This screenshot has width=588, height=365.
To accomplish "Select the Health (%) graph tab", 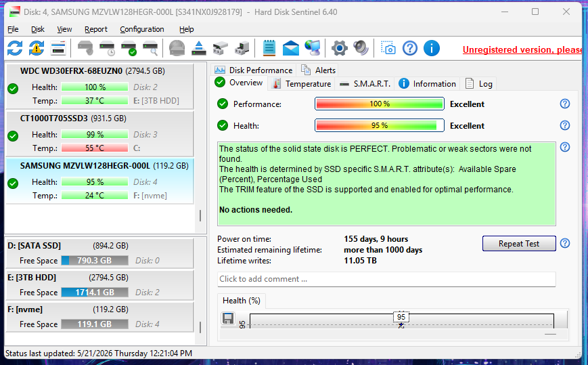I will point(241,301).
